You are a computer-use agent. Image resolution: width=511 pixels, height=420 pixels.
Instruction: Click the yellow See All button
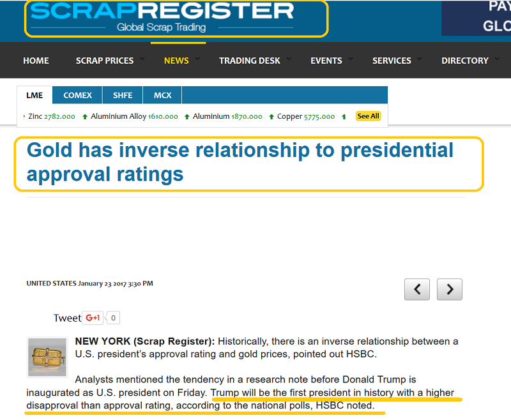pos(368,116)
